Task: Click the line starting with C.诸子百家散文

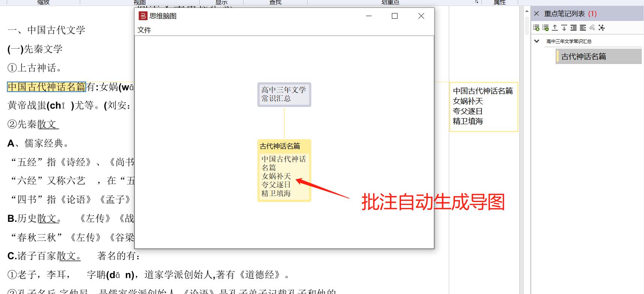Action: click(x=74, y=256)
